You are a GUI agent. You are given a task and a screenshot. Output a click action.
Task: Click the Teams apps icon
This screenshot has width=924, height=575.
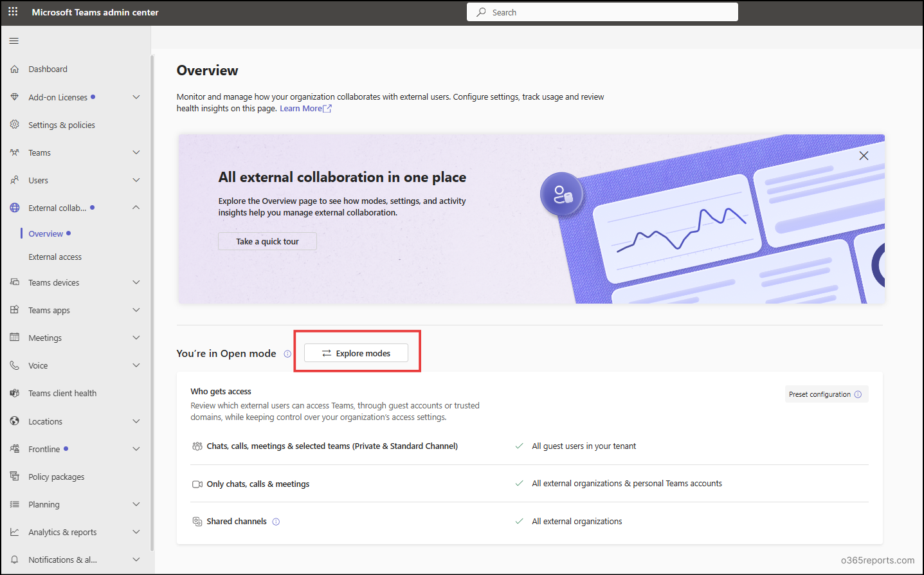(x=15, y=310)
